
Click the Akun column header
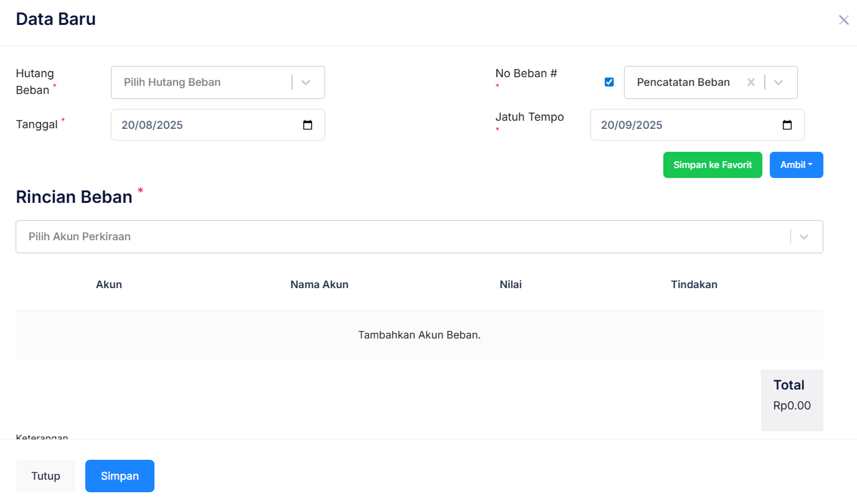tap(109, 284)
